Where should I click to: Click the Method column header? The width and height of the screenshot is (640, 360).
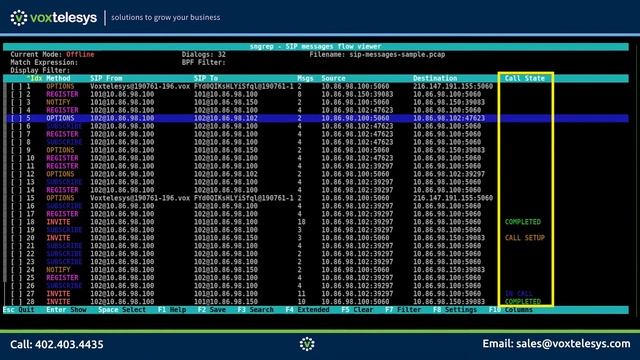(x=58, y=78)
